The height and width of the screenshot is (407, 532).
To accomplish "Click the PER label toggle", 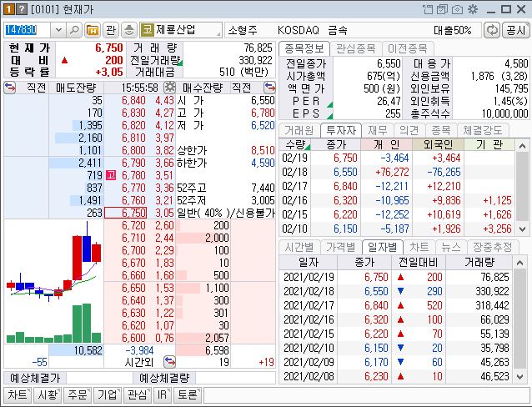I will pyautogui.click(x=306, y=101).
